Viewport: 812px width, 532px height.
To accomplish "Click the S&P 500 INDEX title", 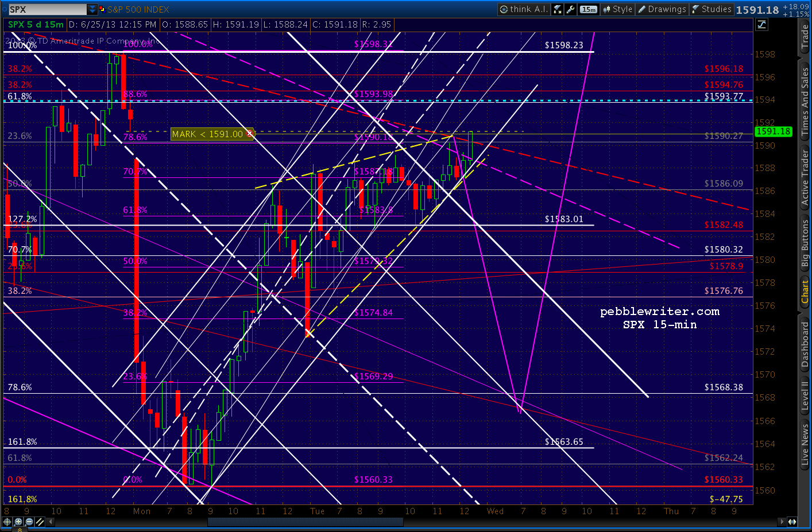I will click(138, 9).
